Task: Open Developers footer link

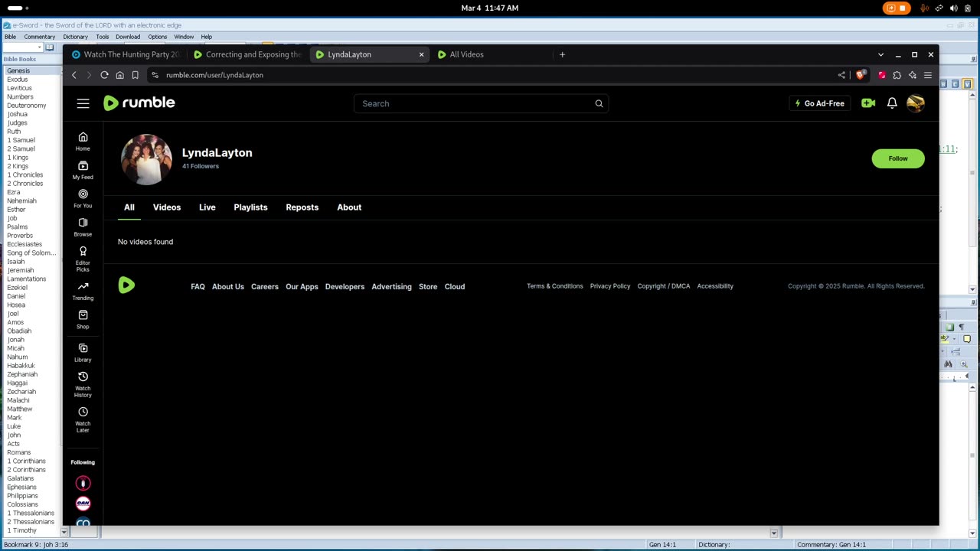Action: point(345,286)
